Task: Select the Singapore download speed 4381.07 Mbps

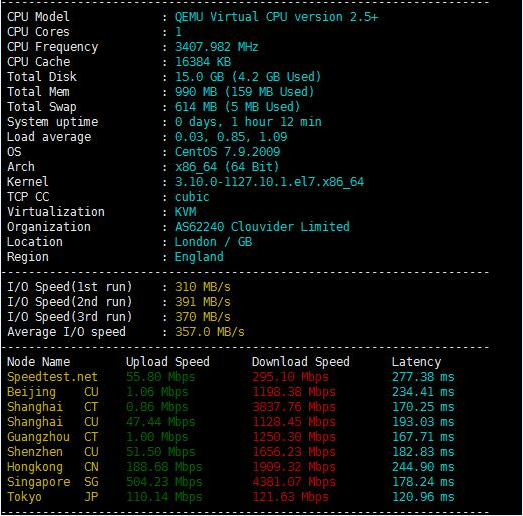Action: (x=294, y=482)
